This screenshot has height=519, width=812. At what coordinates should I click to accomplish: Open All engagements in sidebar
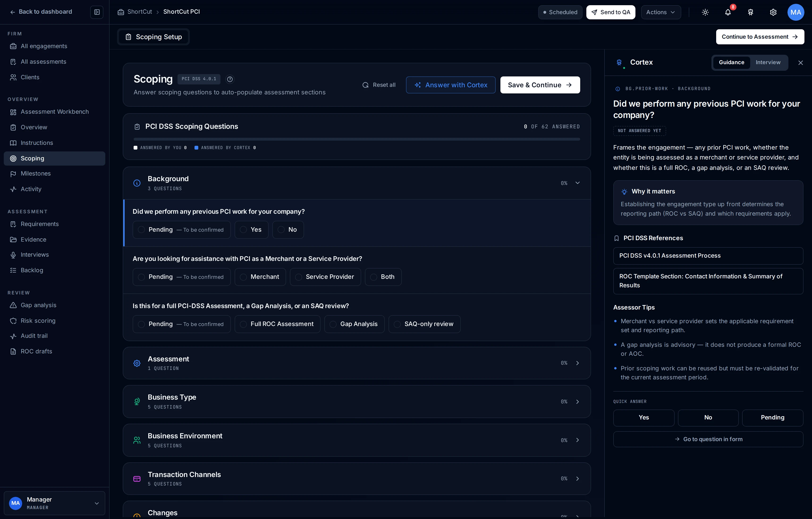55,46
